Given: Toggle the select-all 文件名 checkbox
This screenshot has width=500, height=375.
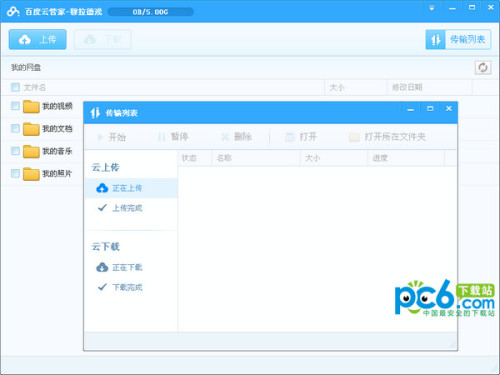Looking at the screenshot, I should click(15, 87).
